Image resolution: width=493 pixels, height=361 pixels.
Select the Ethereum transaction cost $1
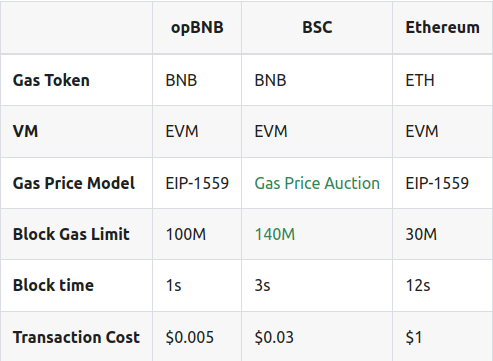414,337
